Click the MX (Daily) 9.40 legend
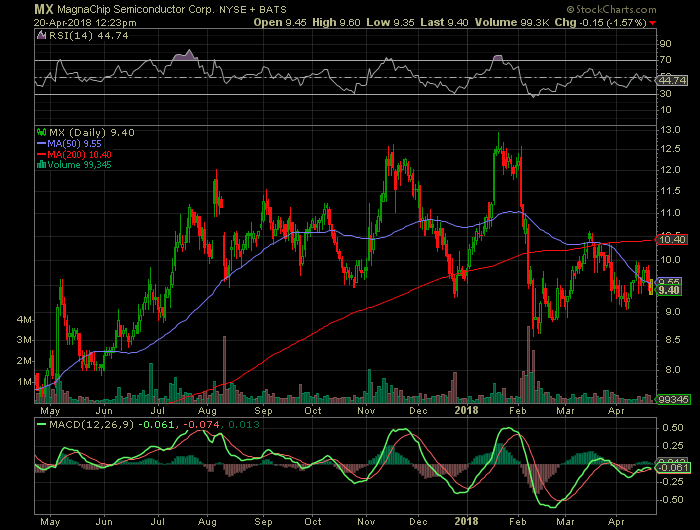700x530 pixels. [92, 133]
